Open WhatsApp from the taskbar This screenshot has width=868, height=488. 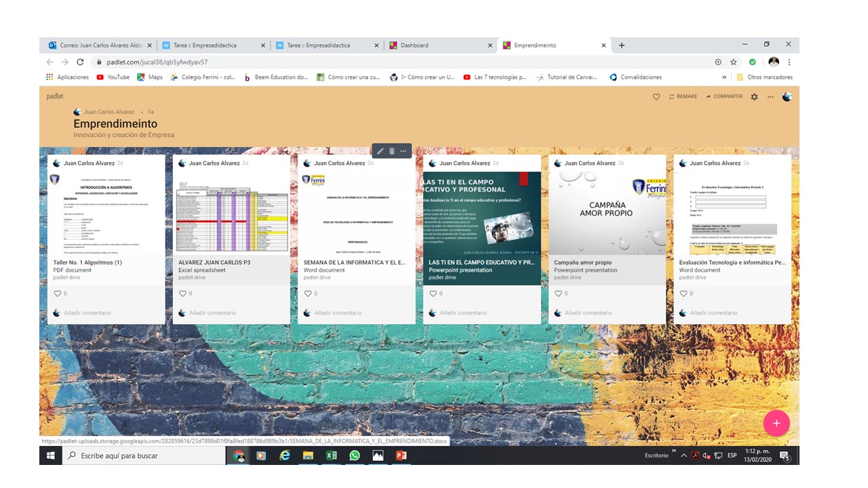point(355,455)
